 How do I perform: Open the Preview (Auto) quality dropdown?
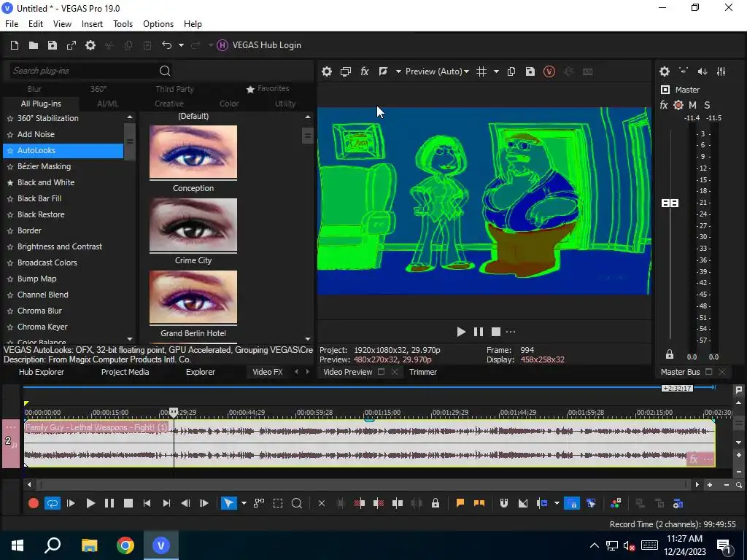point(437,71)
